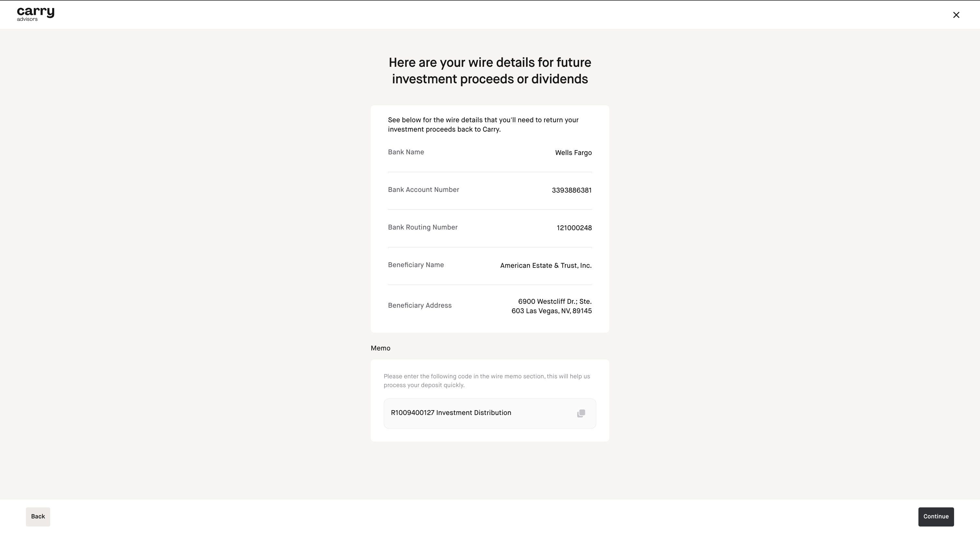Click the wire details page heading
The height and width of the screenshot is (533, 980).
click(490, 71)
